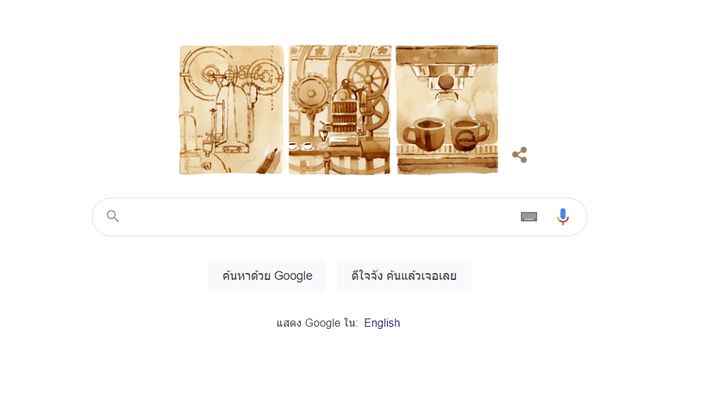Screen dimensions: 728x413
Task: Start voice search with the microphone icon
Action: [563, 217]
